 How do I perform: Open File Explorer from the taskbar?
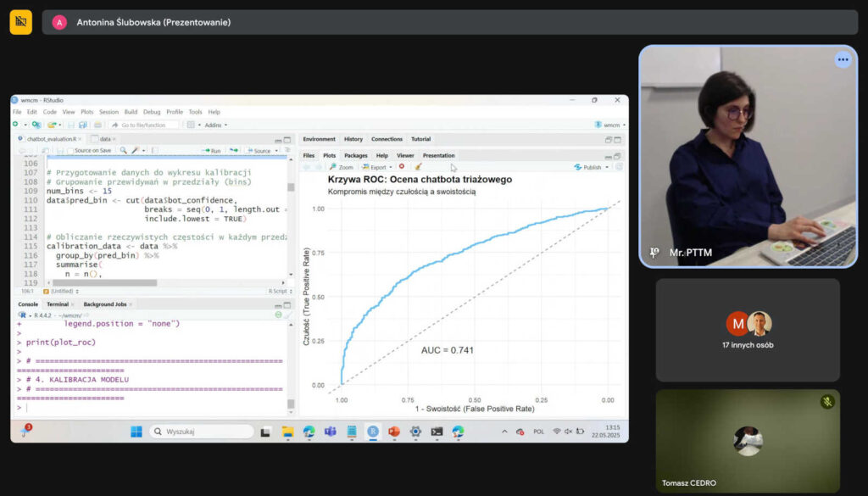[287, 432]
